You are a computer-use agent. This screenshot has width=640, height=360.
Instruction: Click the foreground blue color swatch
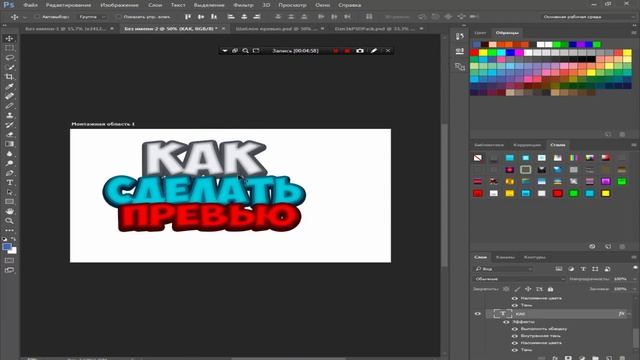[x=7, y=247]
